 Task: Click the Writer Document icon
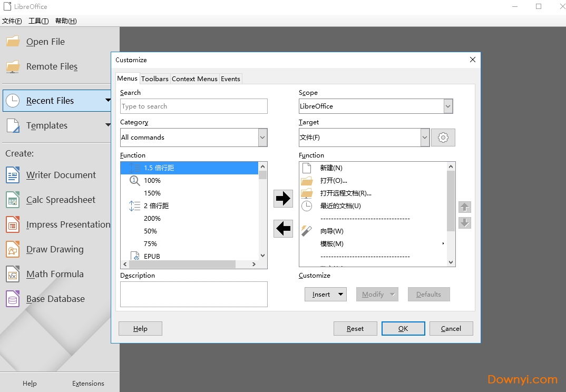pyautogui.click(x=13, y=175)
